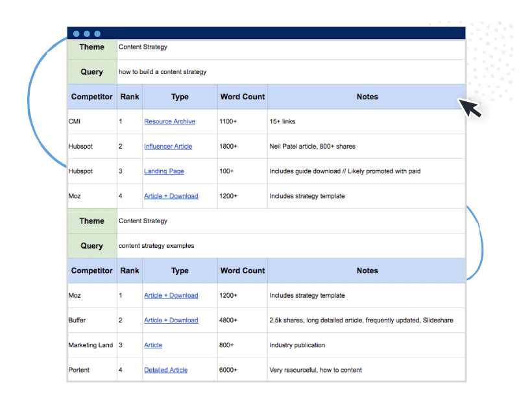The height and width of the screenshot is (412, 532).
Task: Select the rank '3' cell in Marketing Land row
Action: pos(130,345)
